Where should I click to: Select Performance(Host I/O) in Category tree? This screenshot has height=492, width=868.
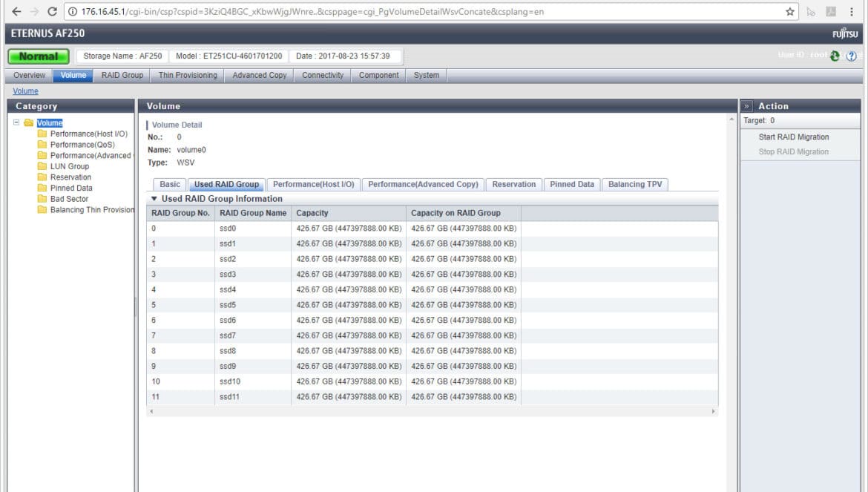pos(88,134)
